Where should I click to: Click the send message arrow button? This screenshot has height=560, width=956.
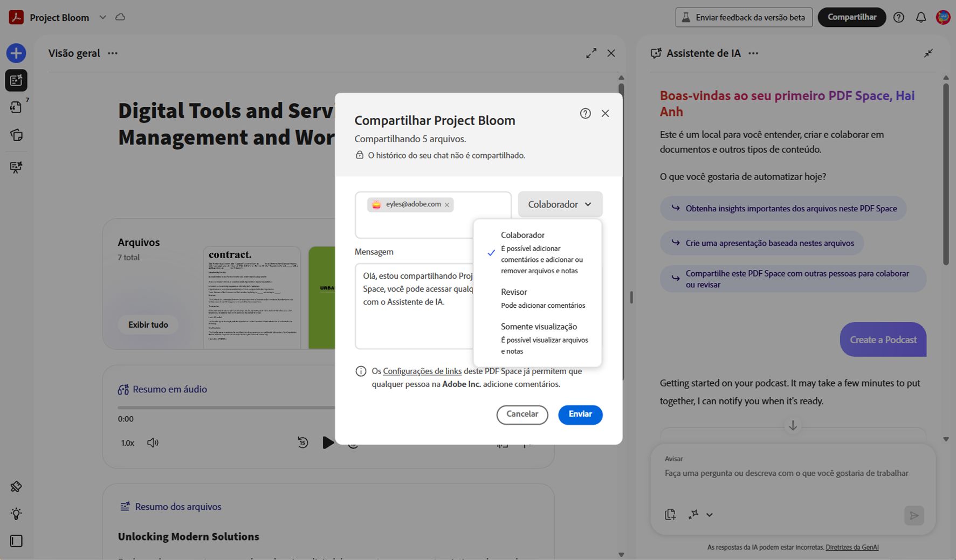click(914, 516)
